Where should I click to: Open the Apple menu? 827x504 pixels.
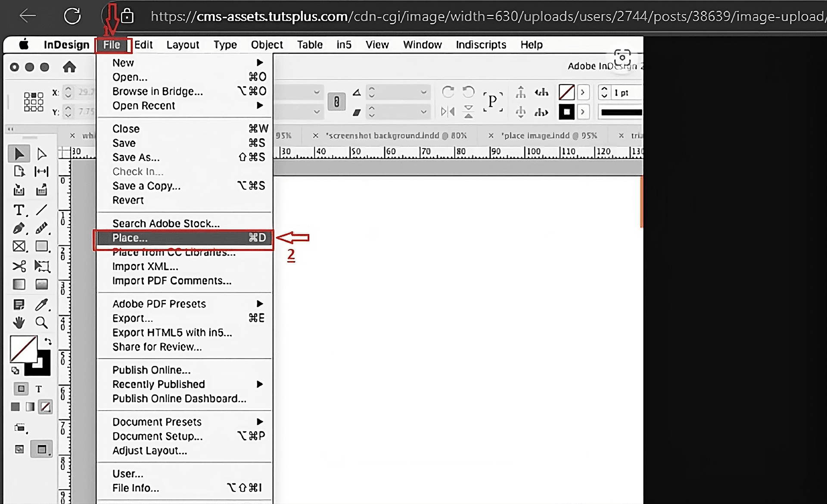point(24,44)
